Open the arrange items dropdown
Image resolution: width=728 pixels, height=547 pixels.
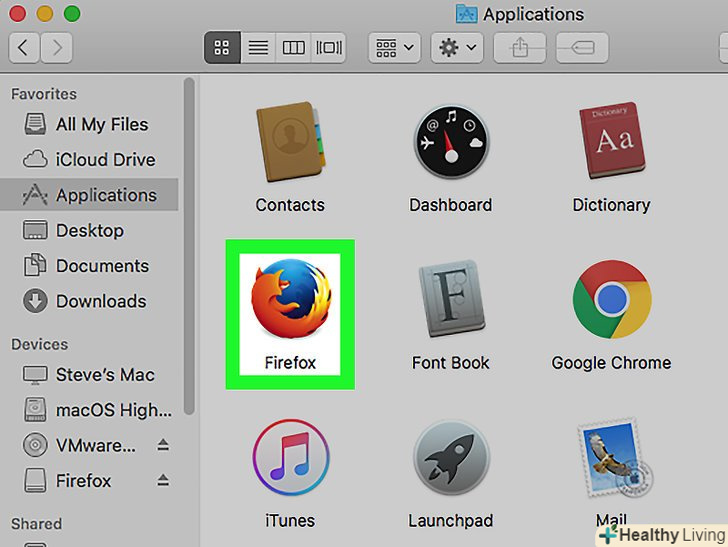click(x=395, y=47)
